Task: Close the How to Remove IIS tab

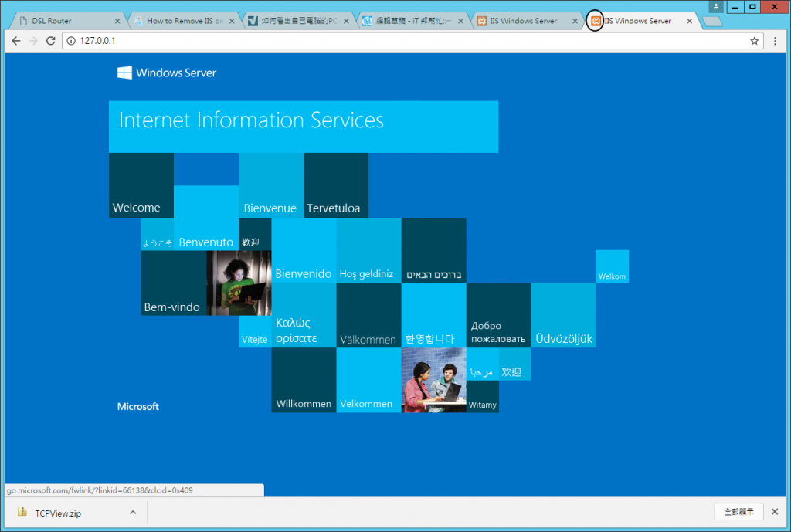Action: pos(232,21)
